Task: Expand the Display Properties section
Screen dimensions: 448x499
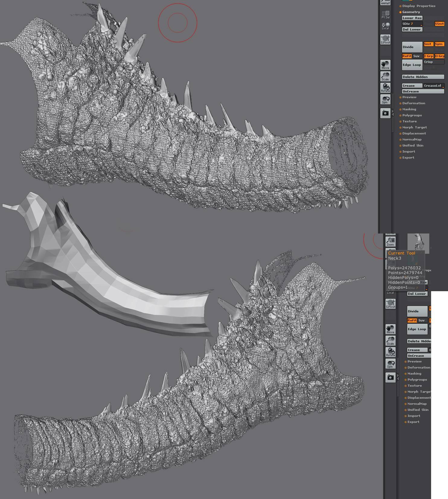Action: point(418,6)
